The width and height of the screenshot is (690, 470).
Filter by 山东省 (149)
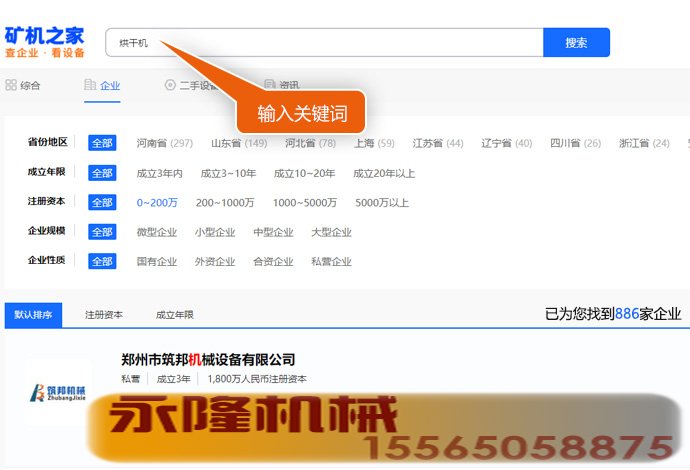tap(239, 143)
